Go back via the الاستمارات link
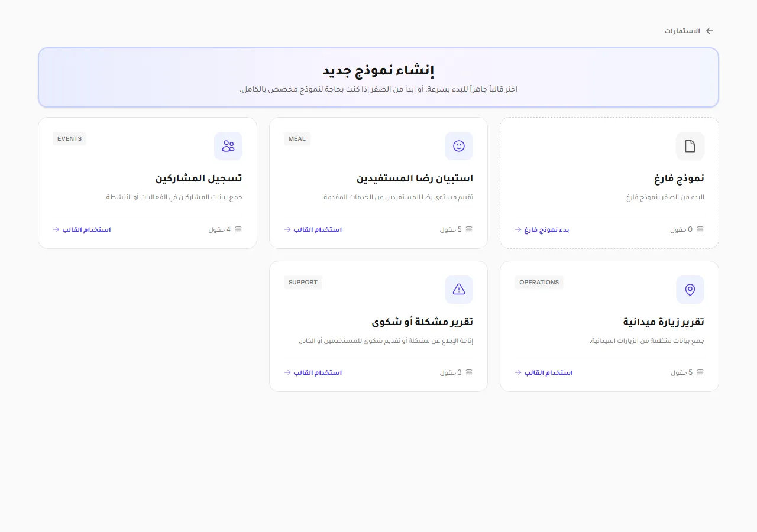 tap(682, 31)
